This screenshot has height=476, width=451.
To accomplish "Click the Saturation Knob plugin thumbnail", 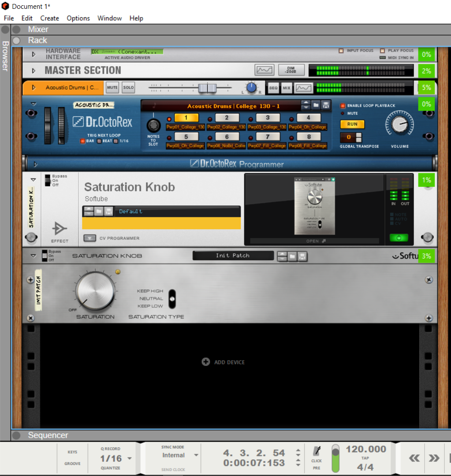I will click(314, 206).
